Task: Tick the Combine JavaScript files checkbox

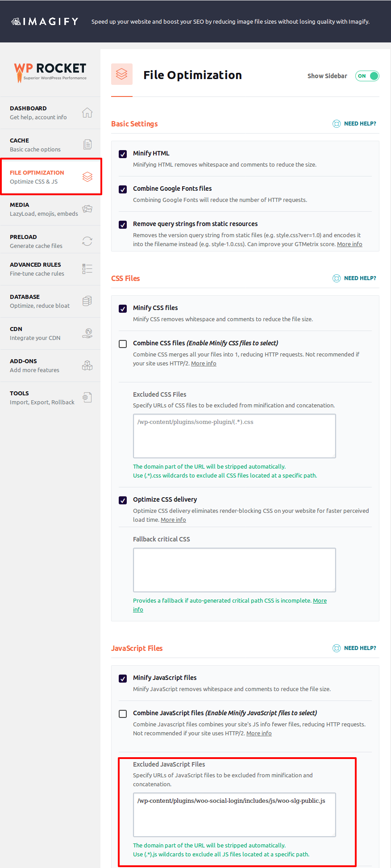Action: pos(123,714)
